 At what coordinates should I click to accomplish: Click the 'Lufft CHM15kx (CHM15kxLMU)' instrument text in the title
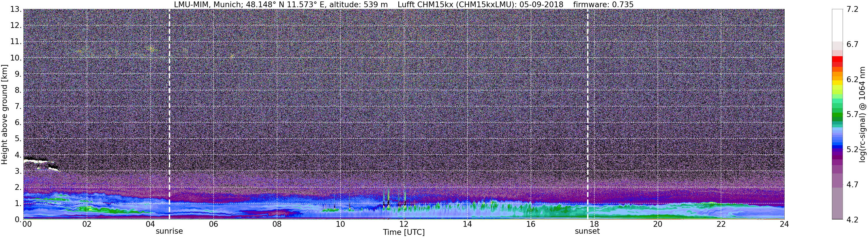(x=456, y=4)
